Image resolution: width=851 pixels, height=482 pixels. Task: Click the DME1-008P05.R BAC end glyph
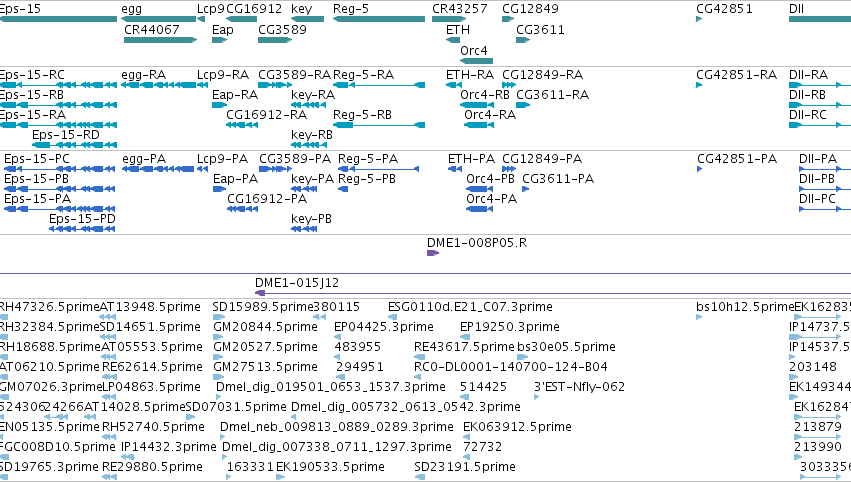tap(433, 253)
